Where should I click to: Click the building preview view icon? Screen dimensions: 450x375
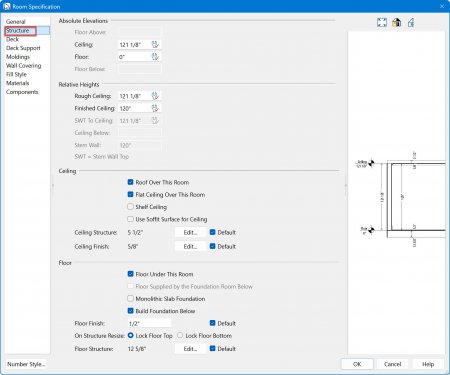click(x=396, y=22)
